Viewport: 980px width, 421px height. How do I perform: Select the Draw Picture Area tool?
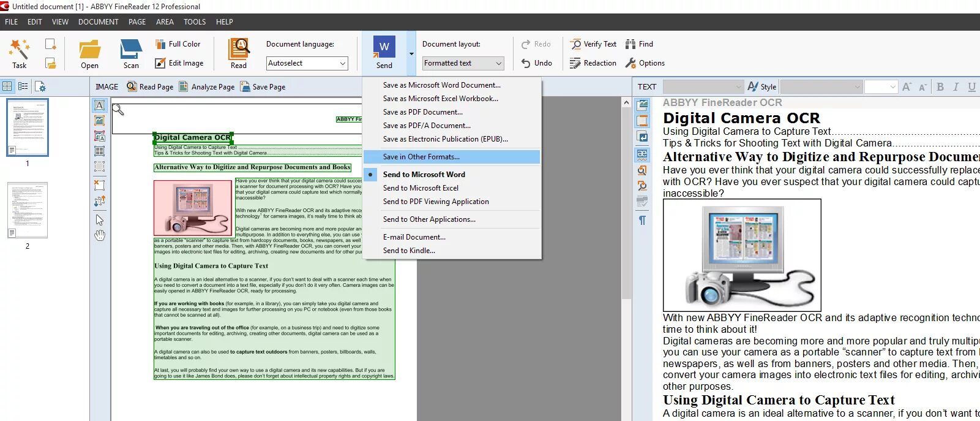tap(100, 121)
